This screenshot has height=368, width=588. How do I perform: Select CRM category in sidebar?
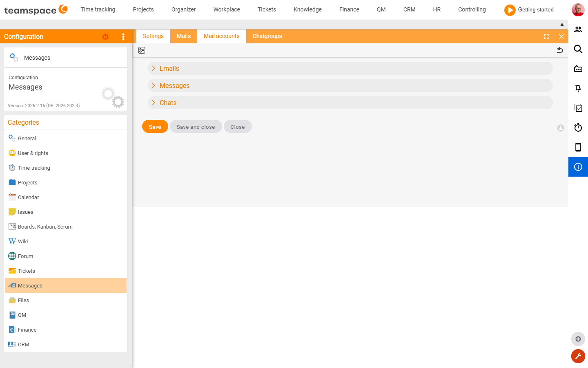click(x=66, y=344)
